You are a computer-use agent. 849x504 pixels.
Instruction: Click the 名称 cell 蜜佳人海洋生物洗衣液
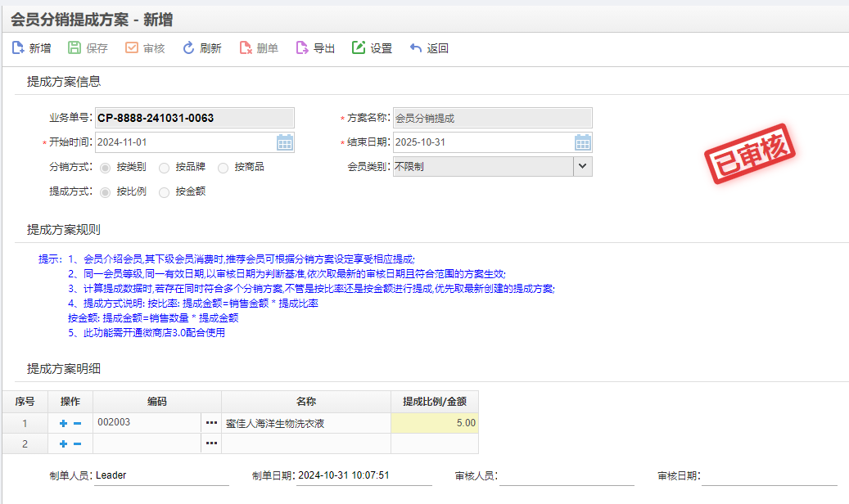306,423
